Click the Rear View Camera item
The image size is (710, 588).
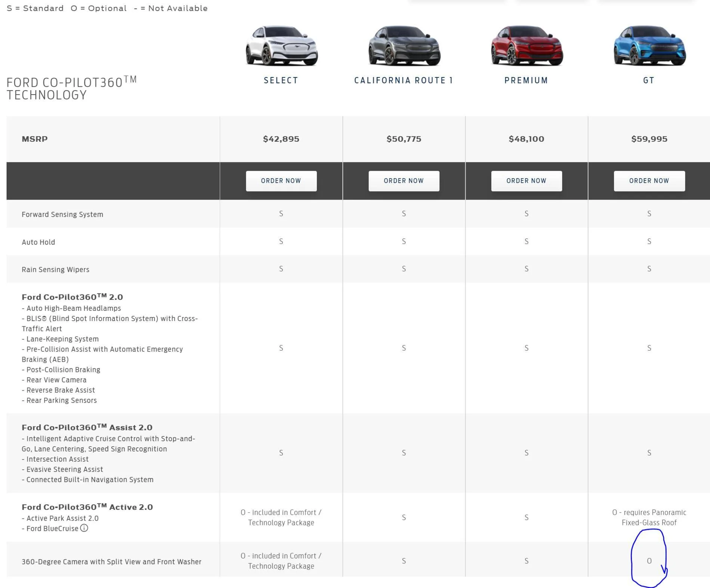point(56,380)
